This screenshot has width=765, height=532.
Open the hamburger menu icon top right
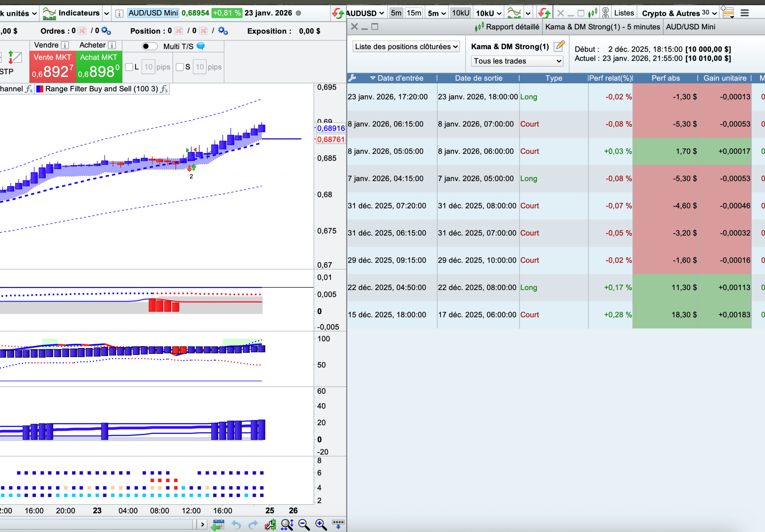[745, 13]
